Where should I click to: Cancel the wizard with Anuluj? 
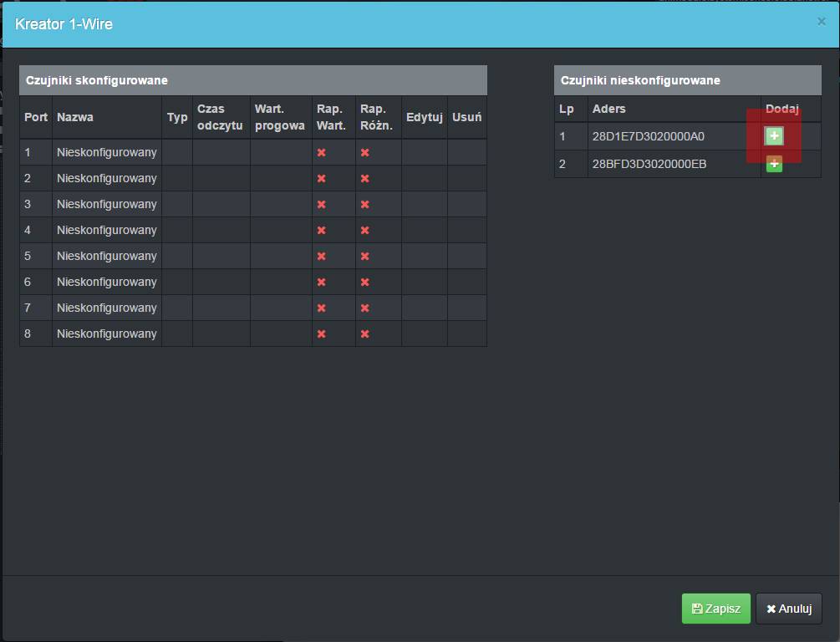pos(789,609)
